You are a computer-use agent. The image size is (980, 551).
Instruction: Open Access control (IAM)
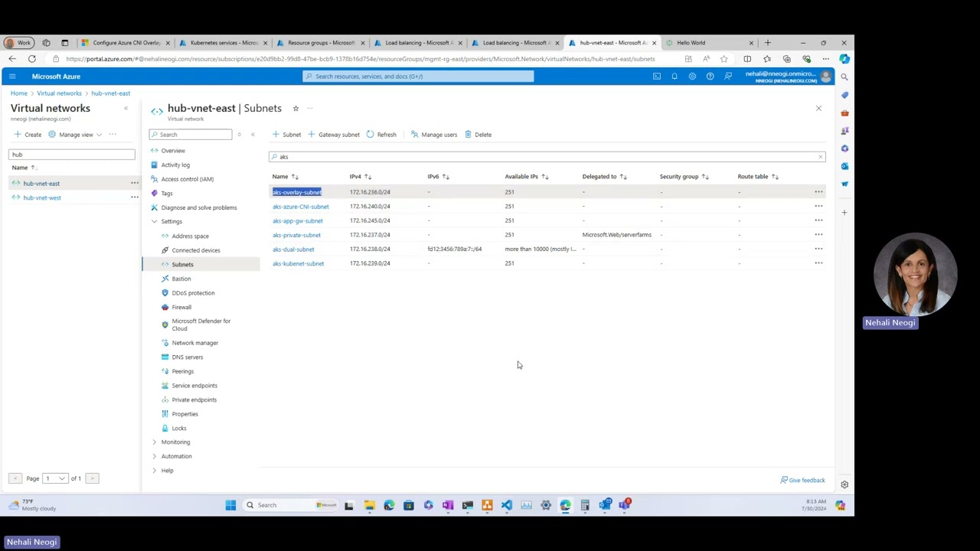[187, 179]
